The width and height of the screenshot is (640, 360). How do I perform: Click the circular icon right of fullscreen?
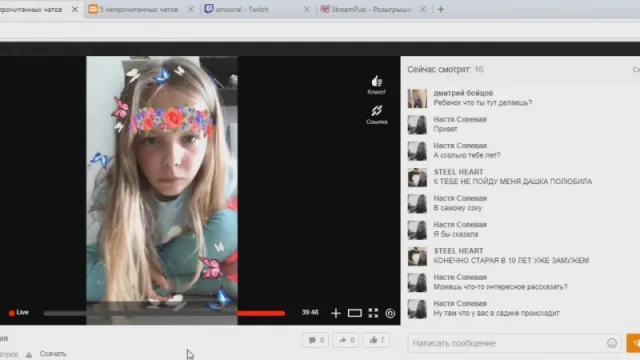click(x=390, y=313)
